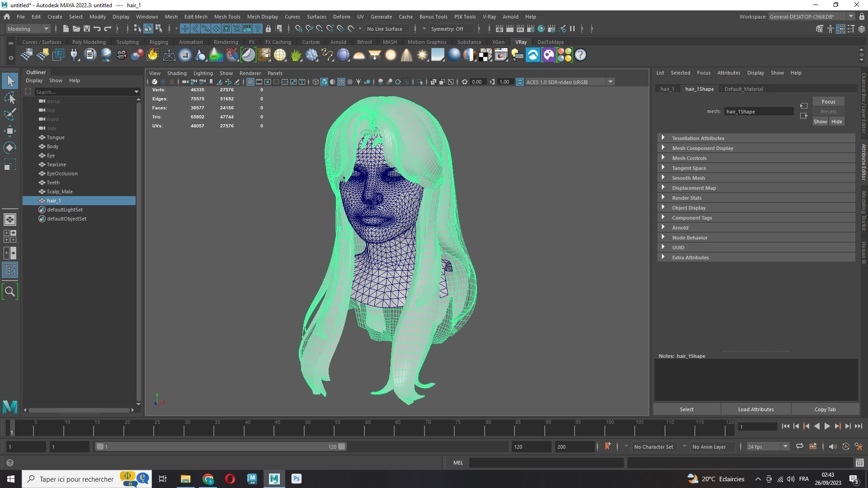
Task: Click the New Scene icon
Action: click(x=66, y=28)
